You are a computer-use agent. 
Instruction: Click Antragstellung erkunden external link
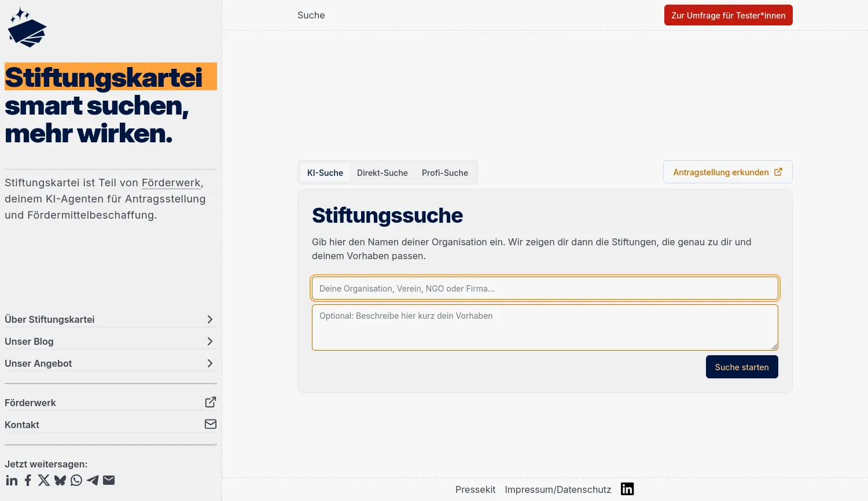click(x=727, y=172)
